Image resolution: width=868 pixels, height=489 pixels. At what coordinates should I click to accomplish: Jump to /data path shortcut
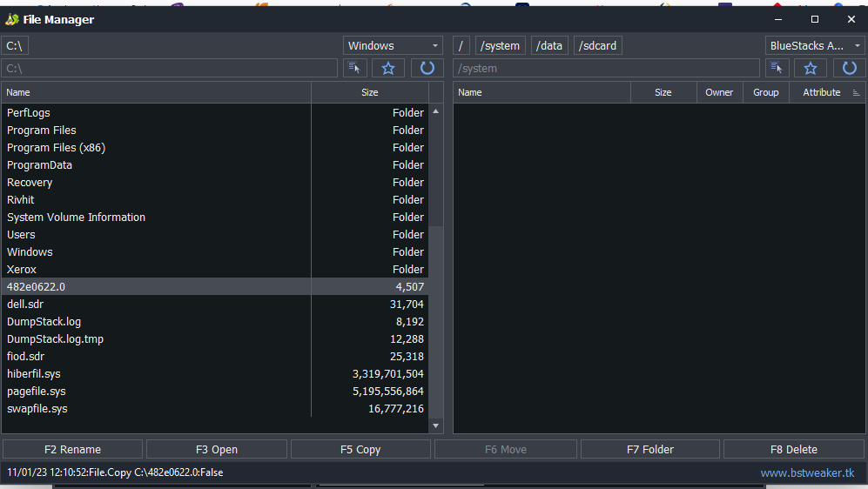point(549,45)
